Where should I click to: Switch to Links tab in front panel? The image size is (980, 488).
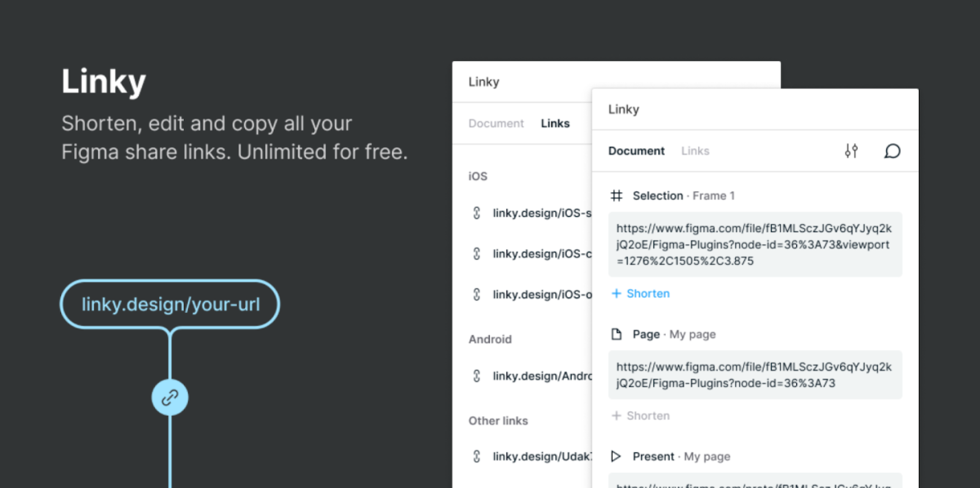[695, 151]
